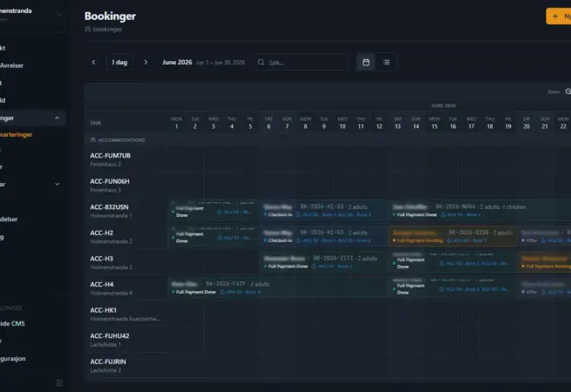Collapse the expanded sidebar section chevron

click(x=57, y=118)
